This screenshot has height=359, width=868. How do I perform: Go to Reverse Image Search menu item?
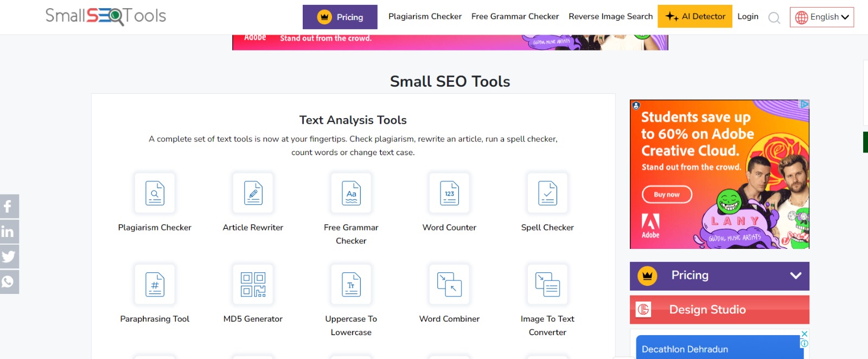(x=610, y=16)
